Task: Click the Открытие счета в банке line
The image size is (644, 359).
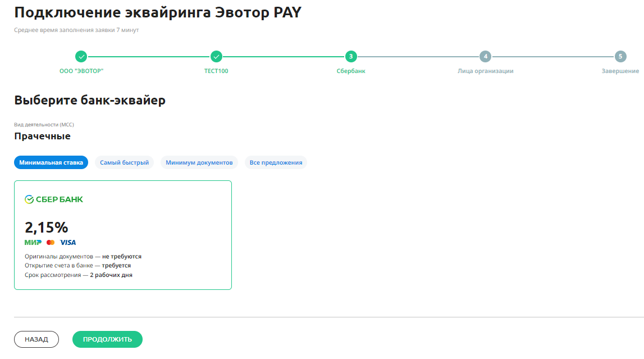Action: [x=77, y=265]
